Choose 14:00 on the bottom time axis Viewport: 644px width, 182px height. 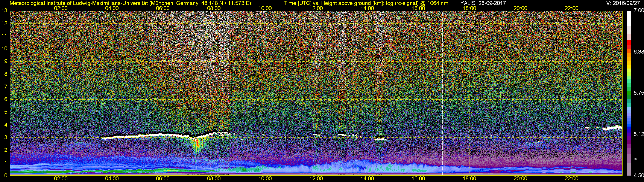point(367,179)
